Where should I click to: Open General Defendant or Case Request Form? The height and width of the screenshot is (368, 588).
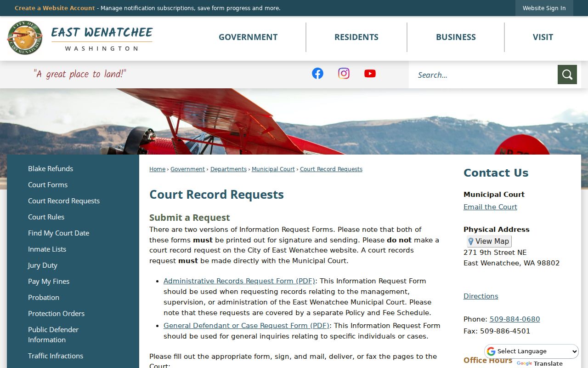pos(246,326)
